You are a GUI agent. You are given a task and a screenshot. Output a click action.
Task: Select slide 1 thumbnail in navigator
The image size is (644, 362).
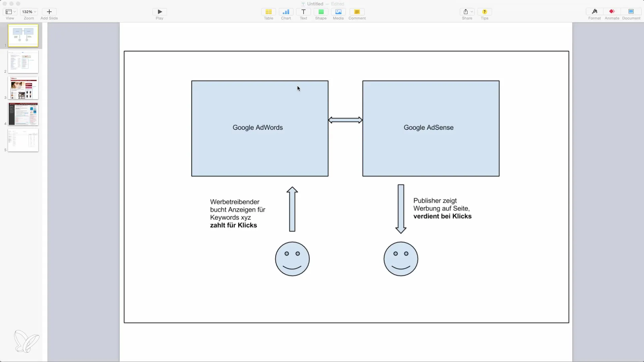tap(23, 36)
